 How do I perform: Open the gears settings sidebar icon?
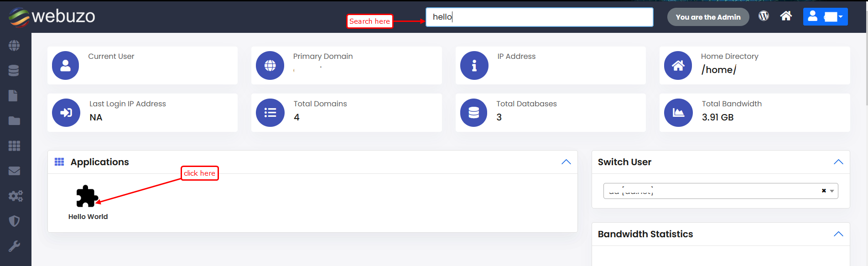tap(15, 196)
